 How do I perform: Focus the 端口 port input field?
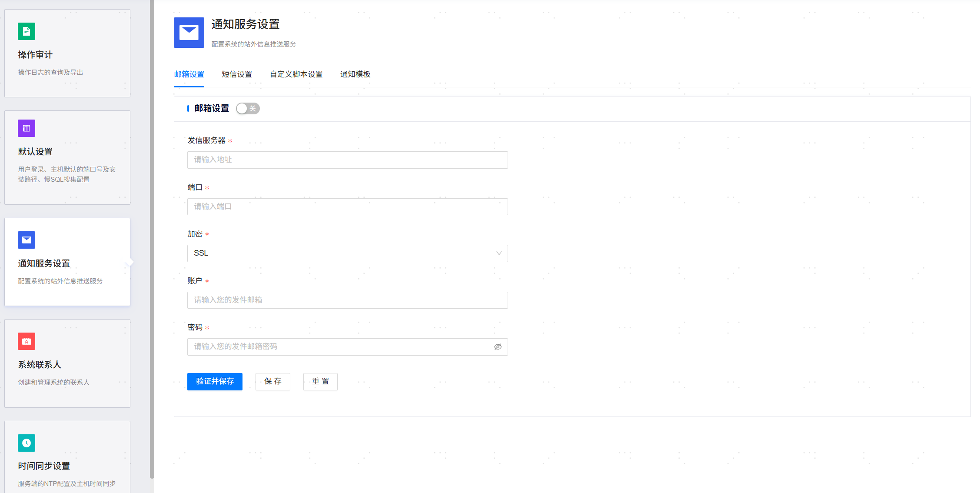point(347,207)
